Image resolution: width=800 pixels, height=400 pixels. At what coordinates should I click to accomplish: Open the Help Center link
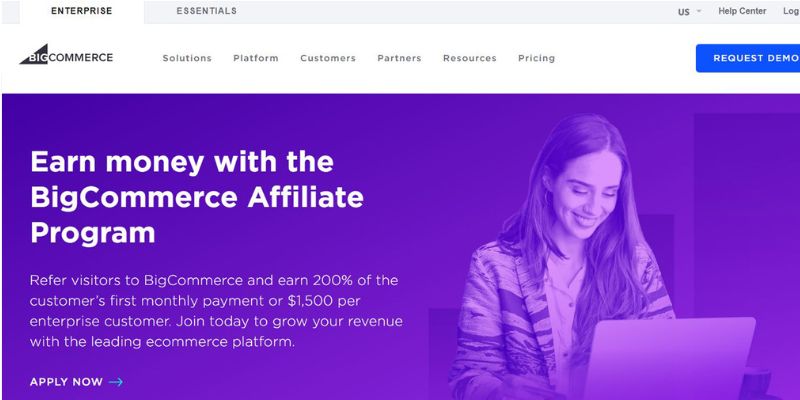tap(742, 11)
